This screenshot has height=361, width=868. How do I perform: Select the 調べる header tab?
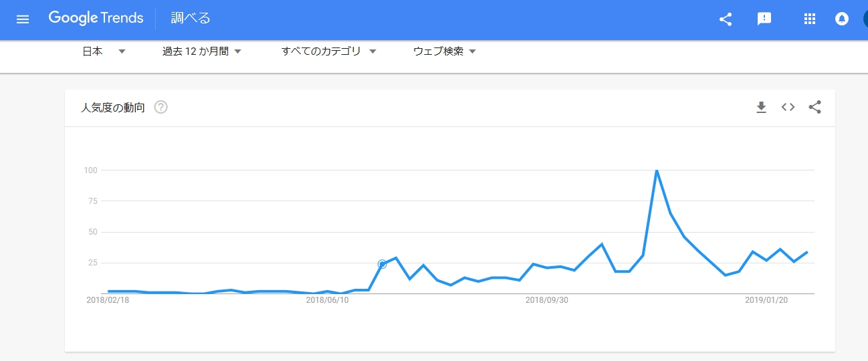coord(191,18)
